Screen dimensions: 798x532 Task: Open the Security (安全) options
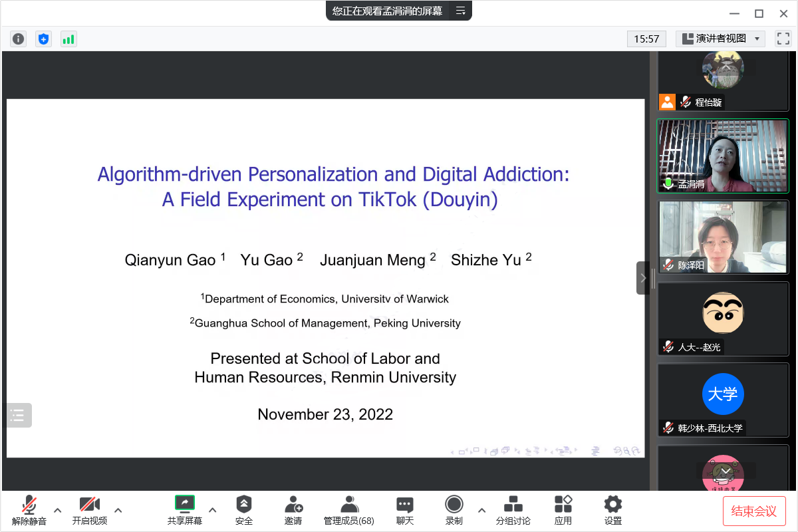click(244, 509)
